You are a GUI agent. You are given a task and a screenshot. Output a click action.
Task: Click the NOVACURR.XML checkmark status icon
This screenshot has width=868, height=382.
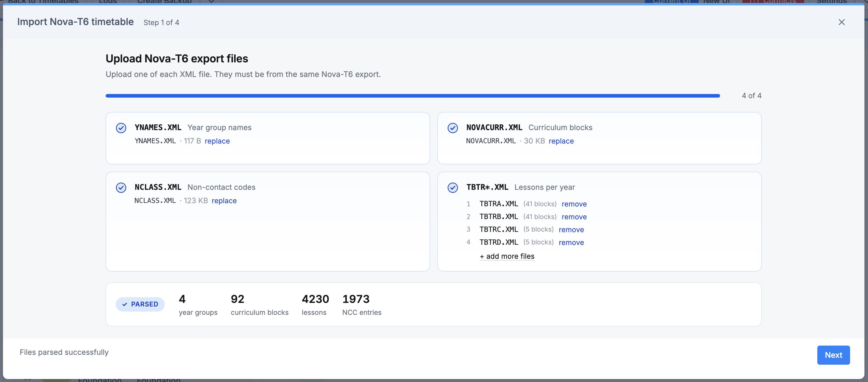(452, 128)
